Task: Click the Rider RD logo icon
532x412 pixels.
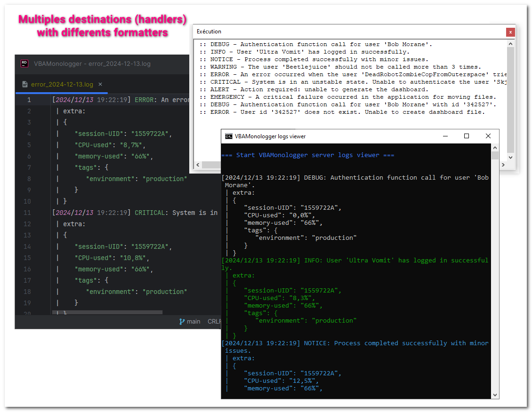Action: tap(24, 63)
